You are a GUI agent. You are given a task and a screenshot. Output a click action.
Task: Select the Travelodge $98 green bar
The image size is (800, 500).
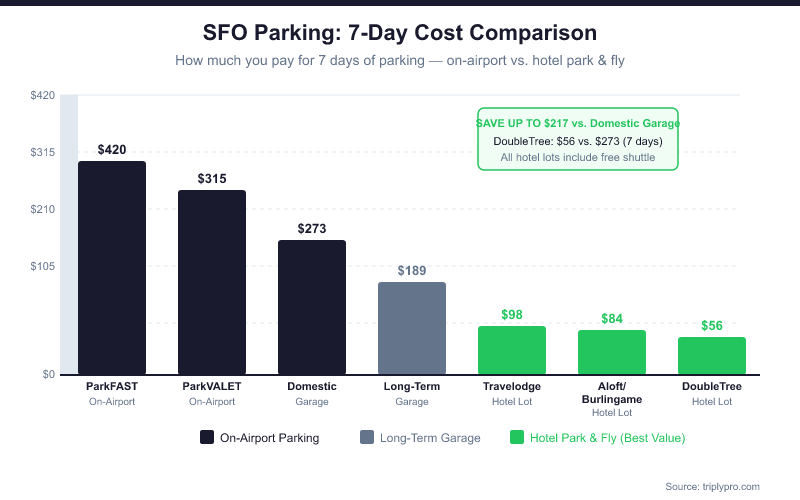(512, 350)
